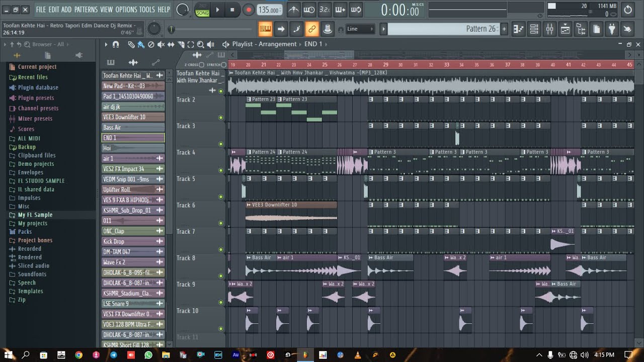Click the main volume knob
644x362 pixels.
[183, 10]
